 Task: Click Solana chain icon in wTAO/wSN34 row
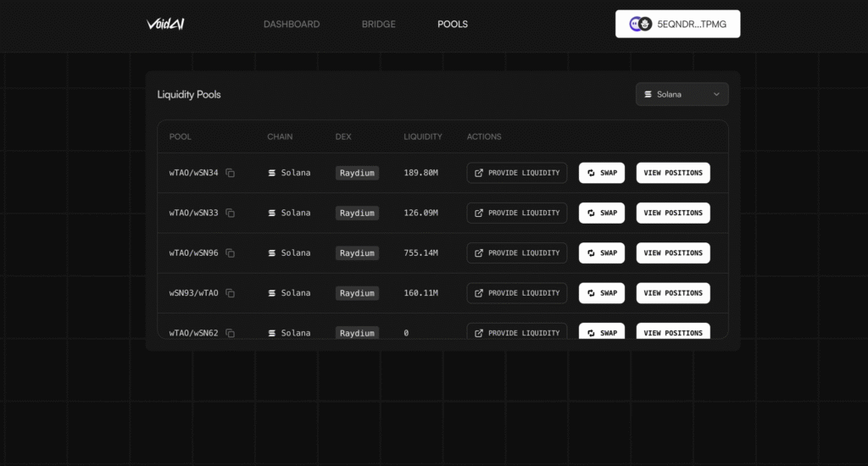pos(272,173)
